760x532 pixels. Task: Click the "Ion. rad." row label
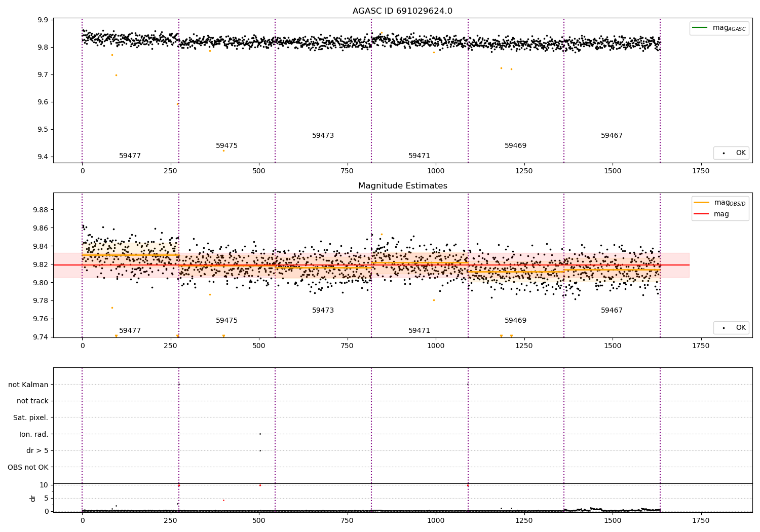34,434
